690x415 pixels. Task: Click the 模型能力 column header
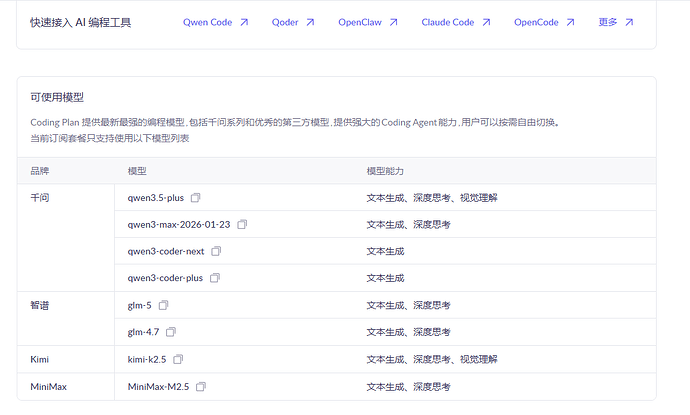click(x=385, y=171)
